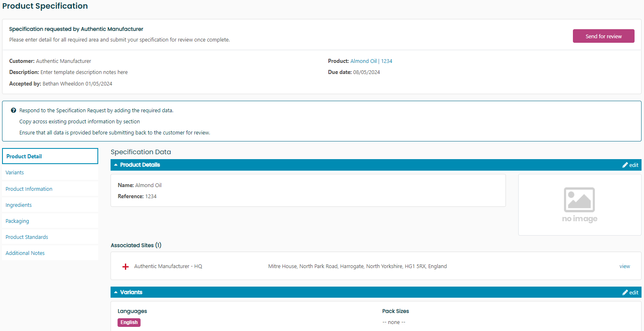Collapse the Variants panel arrow
644x331 pixels.
coord(116,292)
